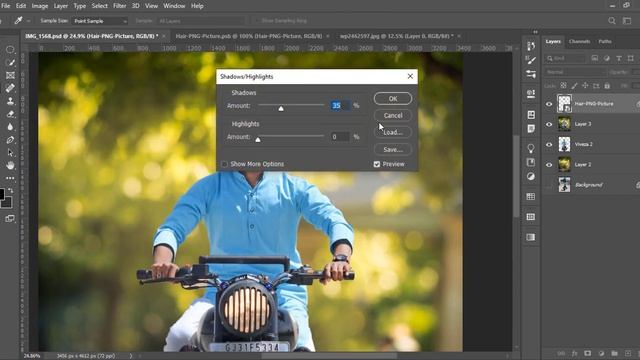
Task: Select the Hand tool
Action: click(10, 165)
